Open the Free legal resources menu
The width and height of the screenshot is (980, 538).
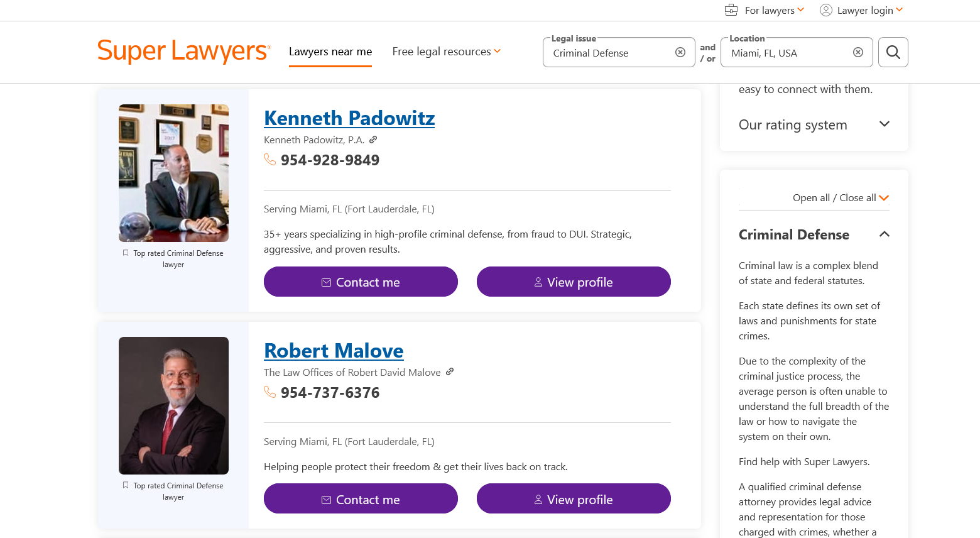(x=446, y=52)
